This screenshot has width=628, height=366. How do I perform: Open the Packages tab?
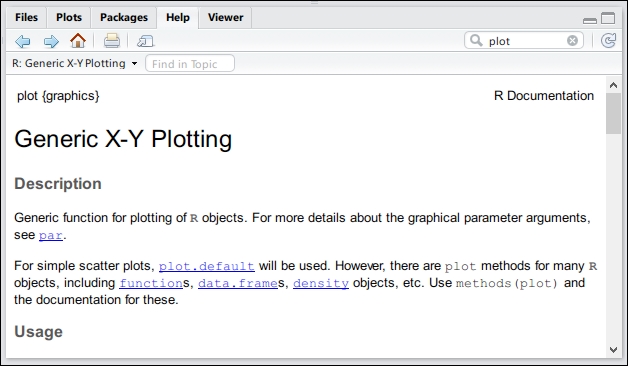click(x=124, y=17)
